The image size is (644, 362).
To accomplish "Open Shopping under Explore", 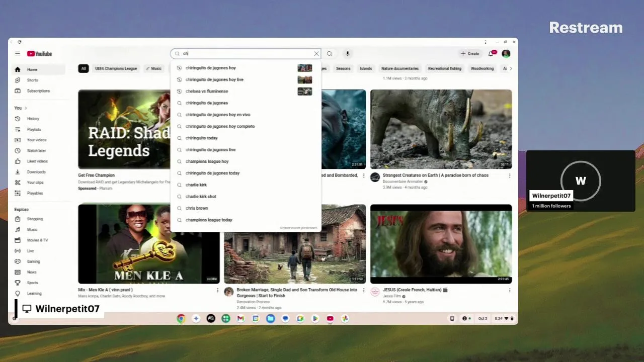I will 38,219.
